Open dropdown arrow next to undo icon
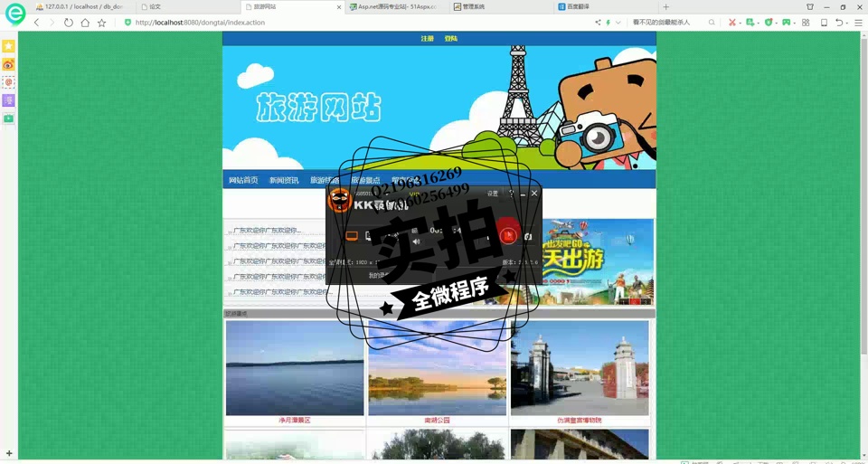This screenshot has width=868, height=464. [x=847, y=24]
